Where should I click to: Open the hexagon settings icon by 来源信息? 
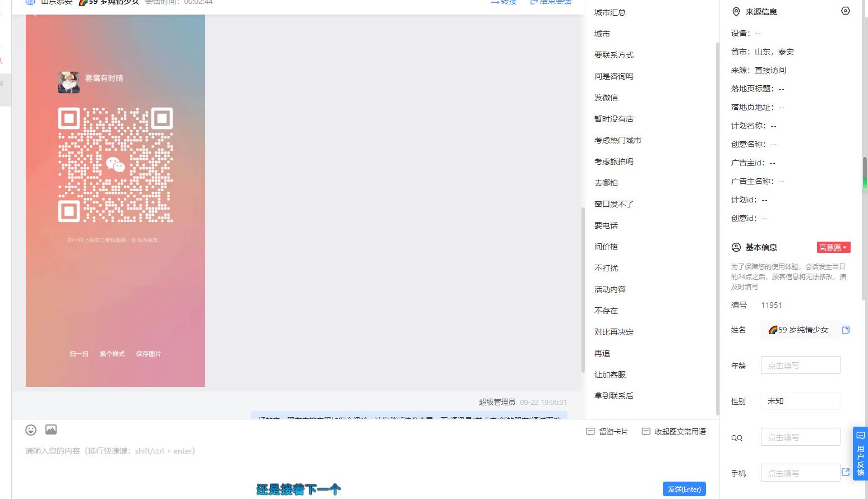(846, 11)
